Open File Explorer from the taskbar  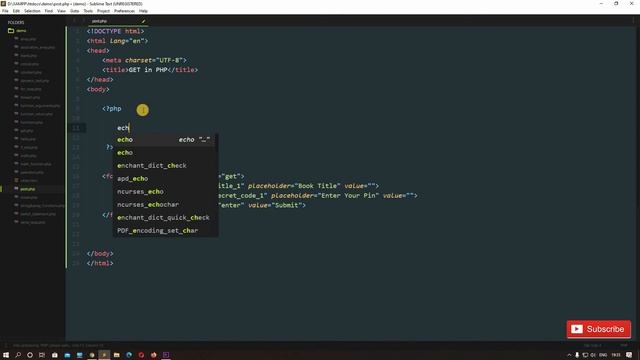116,355
